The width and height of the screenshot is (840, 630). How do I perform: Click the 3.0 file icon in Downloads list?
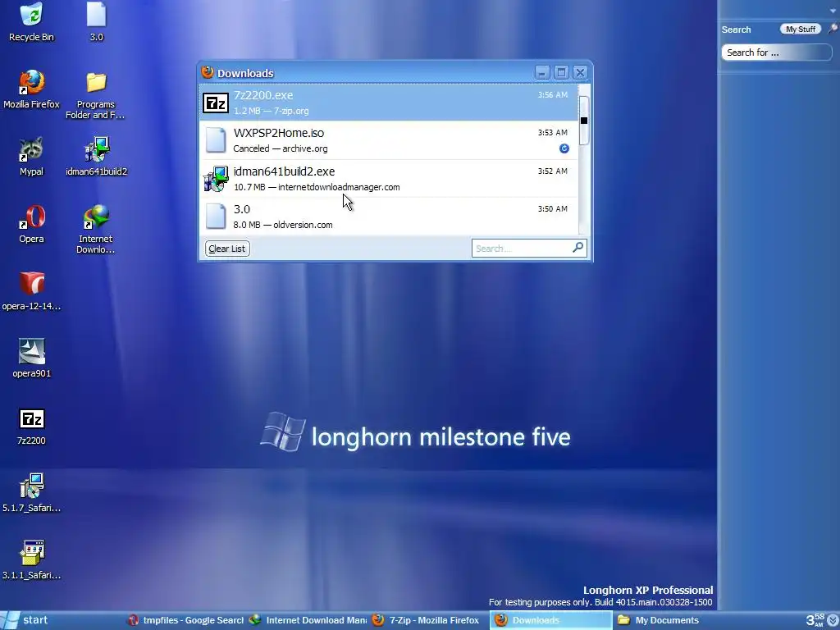tap(216, 216)
